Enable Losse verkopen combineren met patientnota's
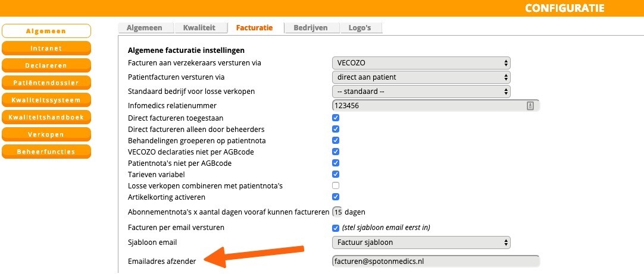The height and width of the screenshot is (274, 644). (336, 185)
